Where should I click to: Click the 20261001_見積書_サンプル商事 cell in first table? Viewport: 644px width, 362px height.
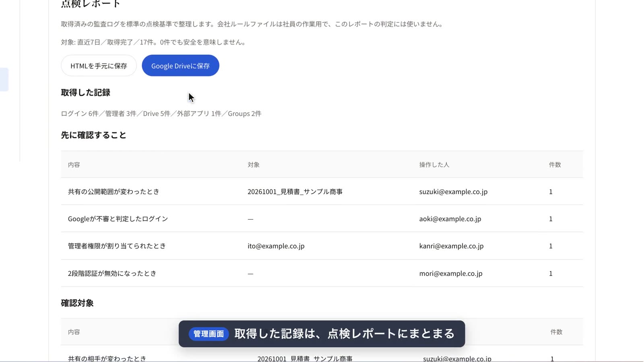point(295,191)
